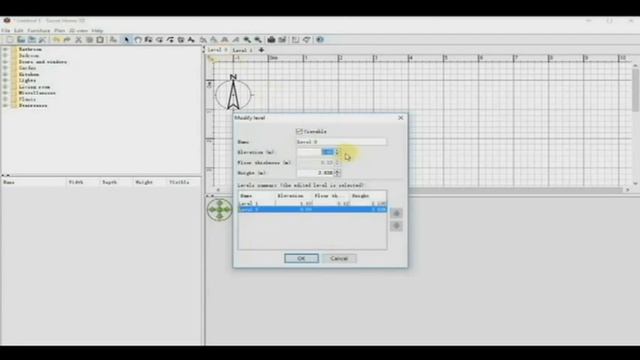This screenshot has width=640, height=360.
Task: Create a photo with the camera icon
Action: coord(271,40)
